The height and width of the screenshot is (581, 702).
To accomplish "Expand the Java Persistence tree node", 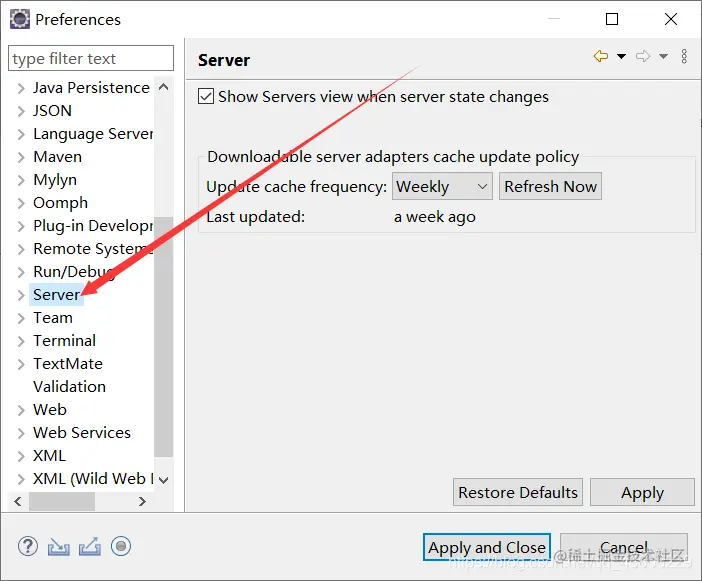I will [21, 88].
